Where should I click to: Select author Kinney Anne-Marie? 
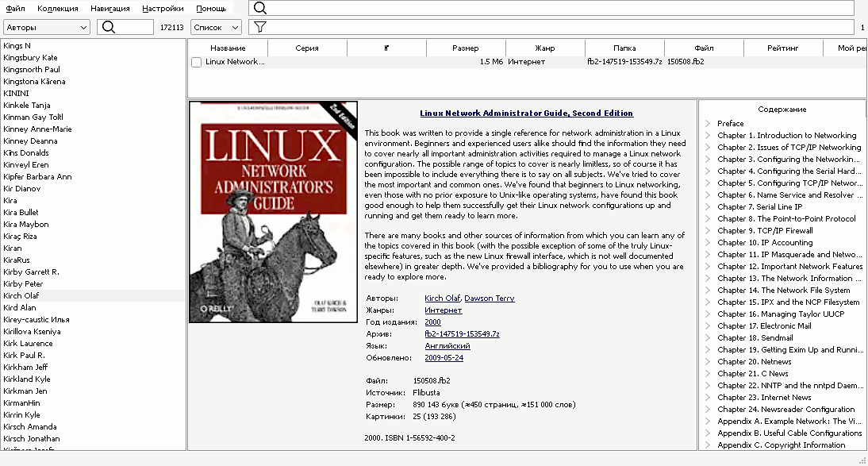93,129
